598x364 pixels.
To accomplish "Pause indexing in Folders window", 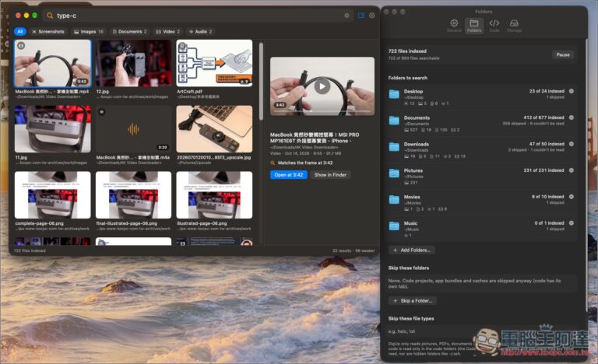I will [562, 55].
